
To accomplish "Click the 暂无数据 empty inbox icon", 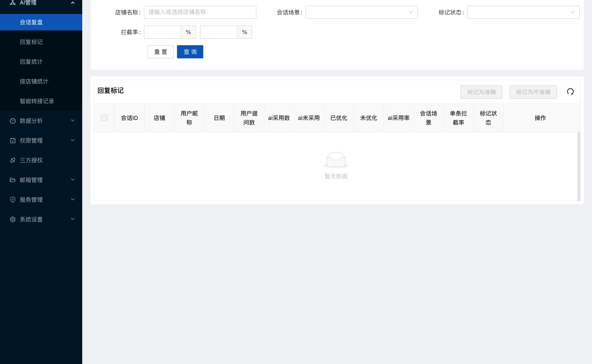I will (336, 160).
